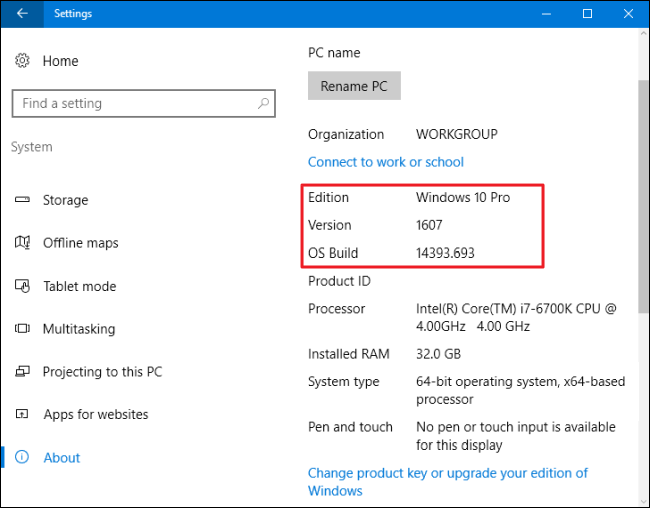
Task: Minimize the Settings window
Action: pos(546,14)
